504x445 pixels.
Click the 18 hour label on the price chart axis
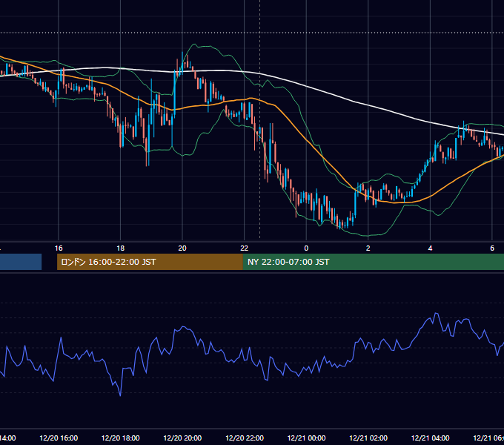[x=121, y=248]
